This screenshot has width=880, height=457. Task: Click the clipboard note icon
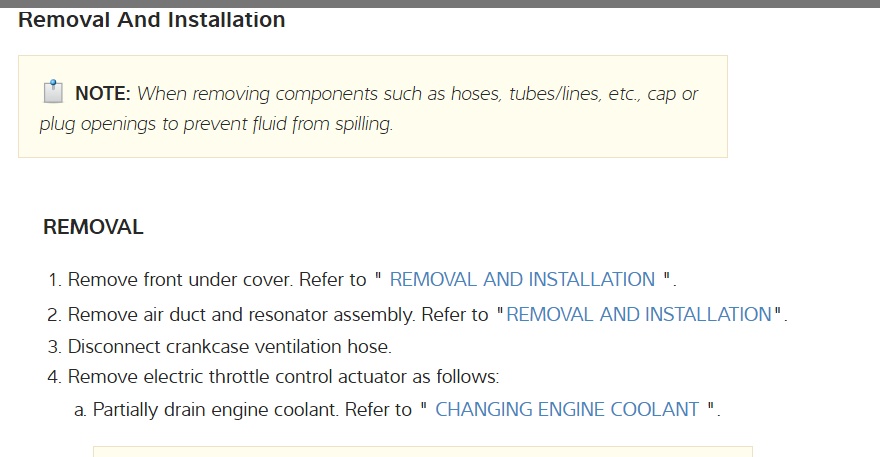[53, 94]
